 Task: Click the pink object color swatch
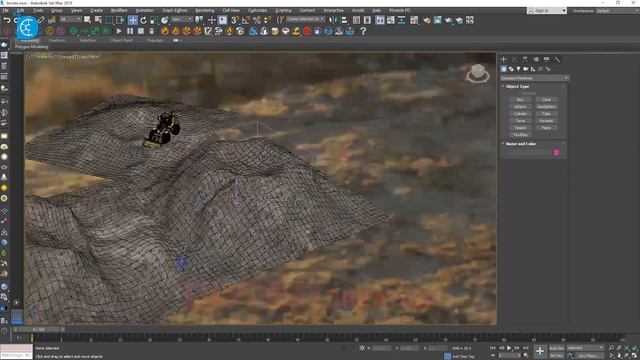tap(556, 153)
